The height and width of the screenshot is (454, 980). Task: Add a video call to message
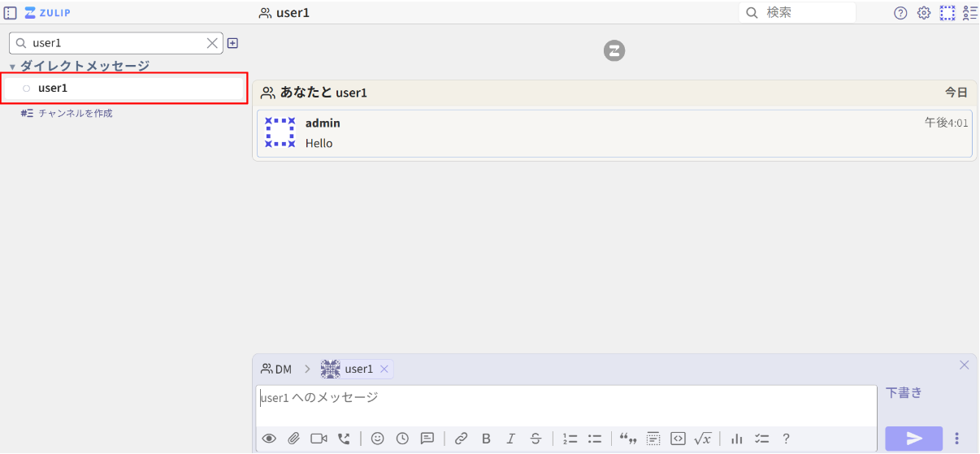(319, 439)
